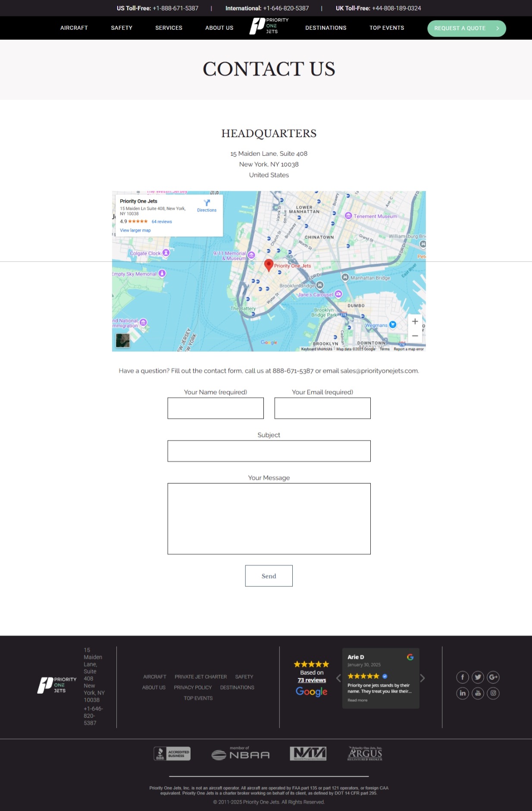Open the Safety menu item
The image size is (532, 811).
[x=122, y=28]
